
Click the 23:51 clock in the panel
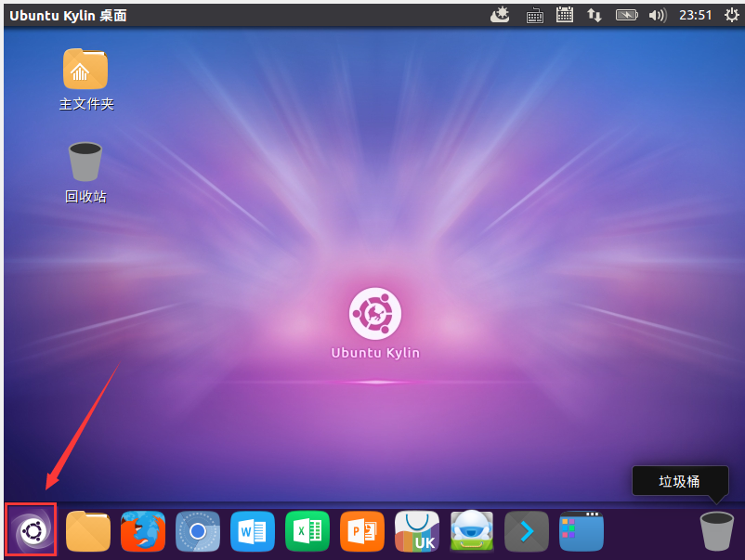[x=695, y=15]
